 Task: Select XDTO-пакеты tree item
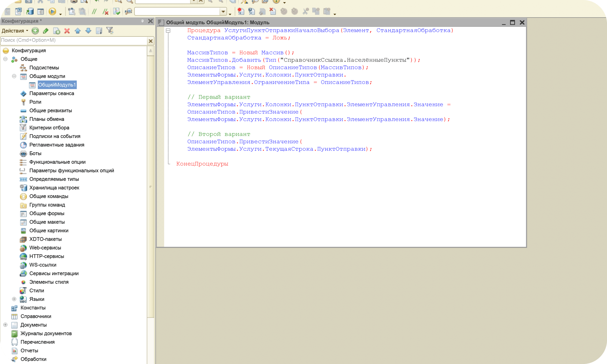pos(46,239)
